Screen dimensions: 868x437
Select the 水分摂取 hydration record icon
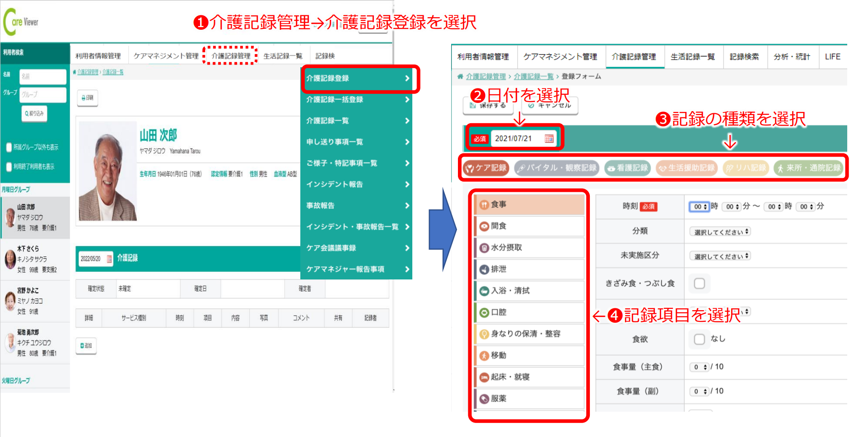pyautogui.click(x=484, y=248)
